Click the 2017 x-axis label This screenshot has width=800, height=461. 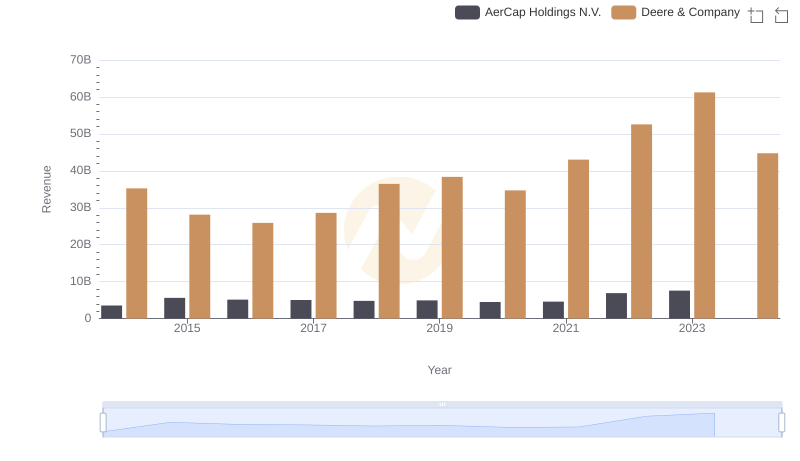313,328
